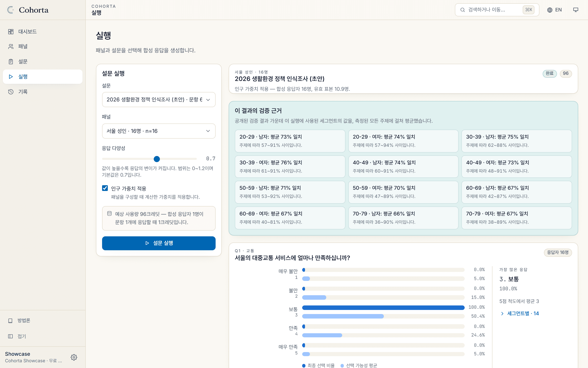Click the 96 credits badge
The image size is (588, 368).
[566, 74]
